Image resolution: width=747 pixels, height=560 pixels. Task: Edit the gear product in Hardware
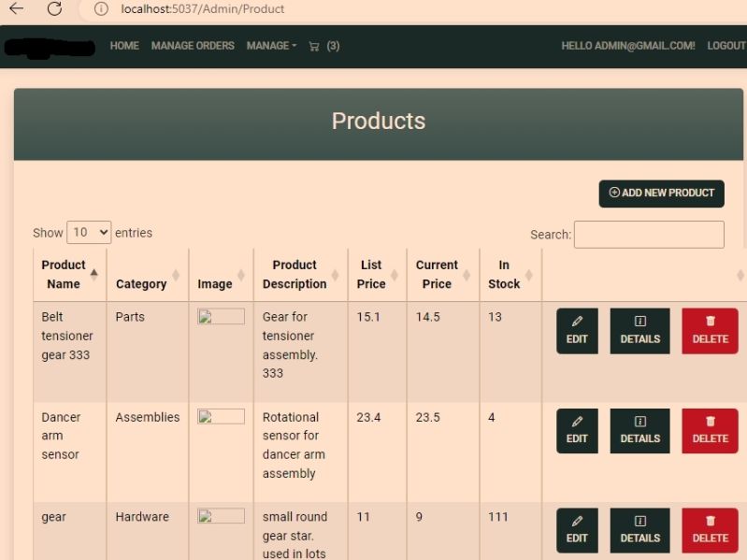(577, 530)
